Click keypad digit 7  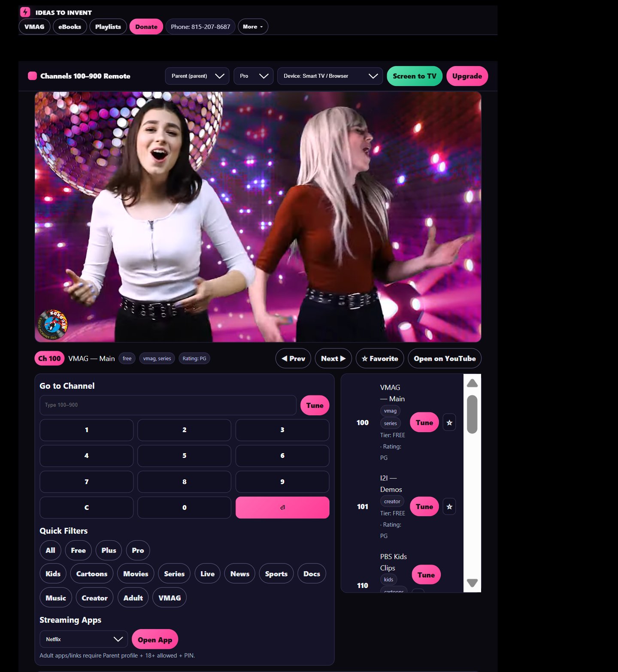[x=87, y=482]
